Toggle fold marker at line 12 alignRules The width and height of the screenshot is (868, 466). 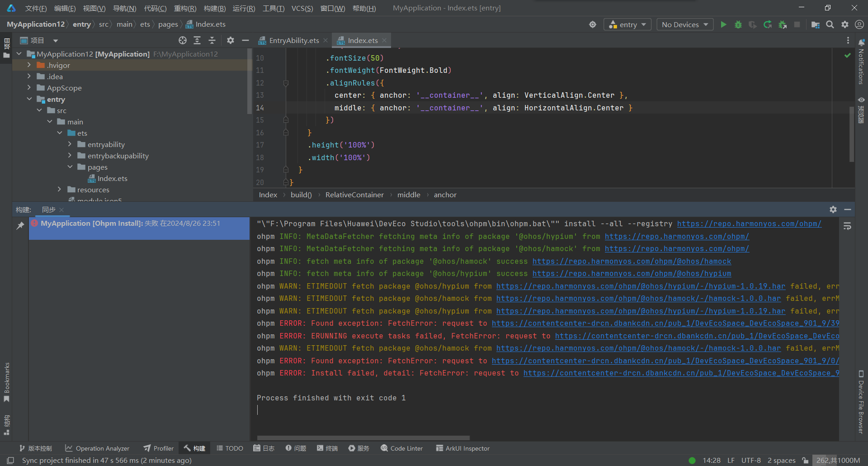286,83
